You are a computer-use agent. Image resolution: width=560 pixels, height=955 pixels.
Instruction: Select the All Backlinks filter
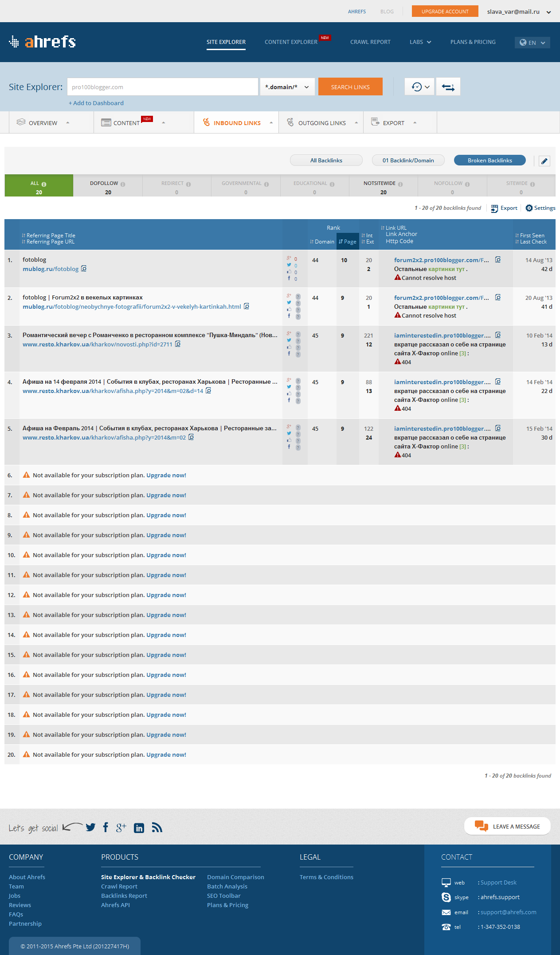click(x=326, y=161)
